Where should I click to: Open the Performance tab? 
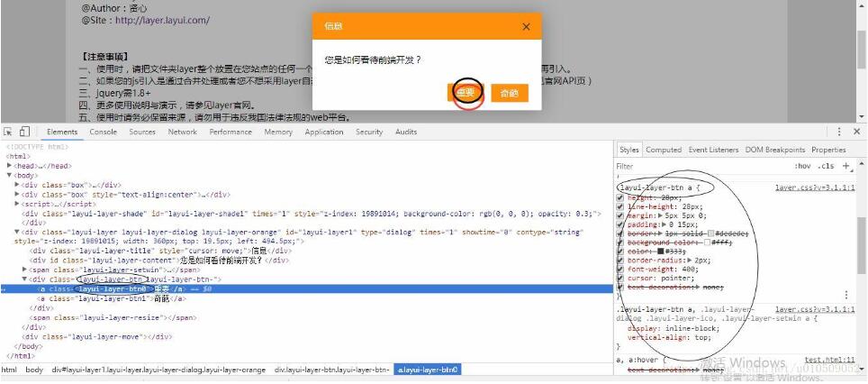point(231,132)
